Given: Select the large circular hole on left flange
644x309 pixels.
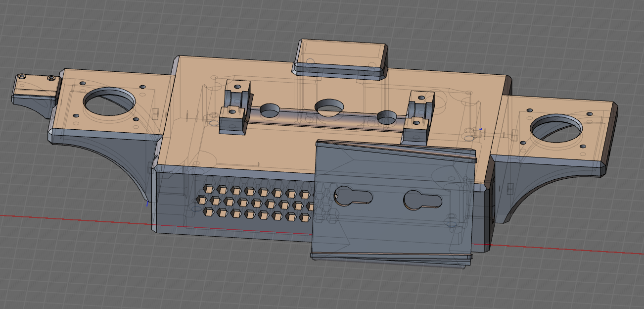Looking at the screenshot, I should coord(109,102).
